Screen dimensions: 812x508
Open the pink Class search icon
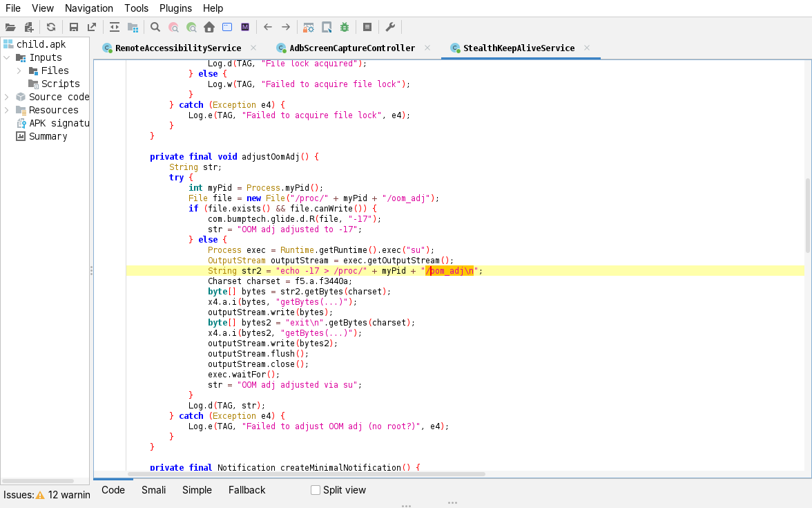(x=173, y=28)
